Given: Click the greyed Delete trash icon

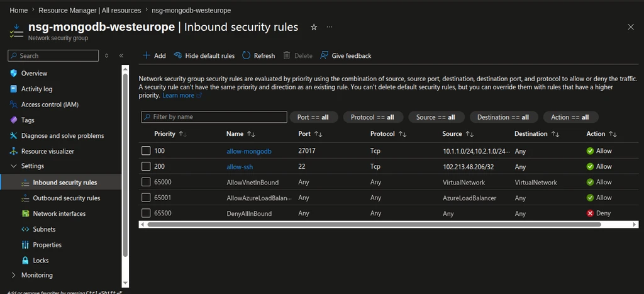Looking at the screenshot, I should (x=287, y=55).
